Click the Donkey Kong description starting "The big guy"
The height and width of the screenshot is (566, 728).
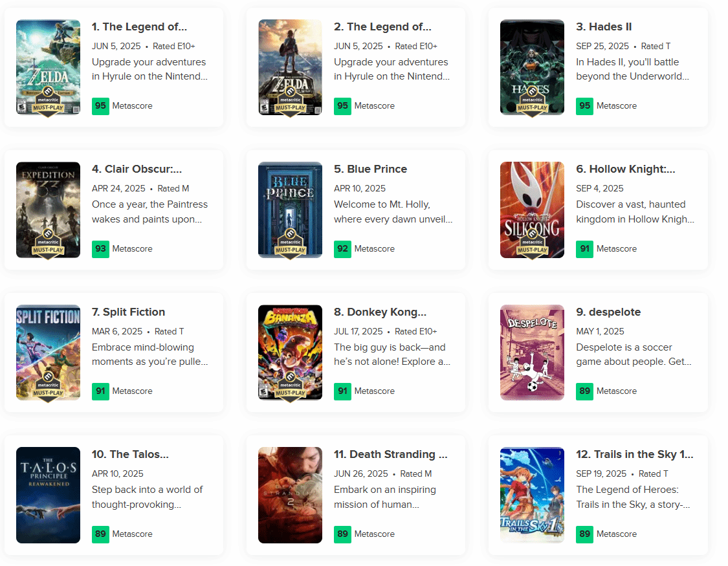(x=392, y=354)
